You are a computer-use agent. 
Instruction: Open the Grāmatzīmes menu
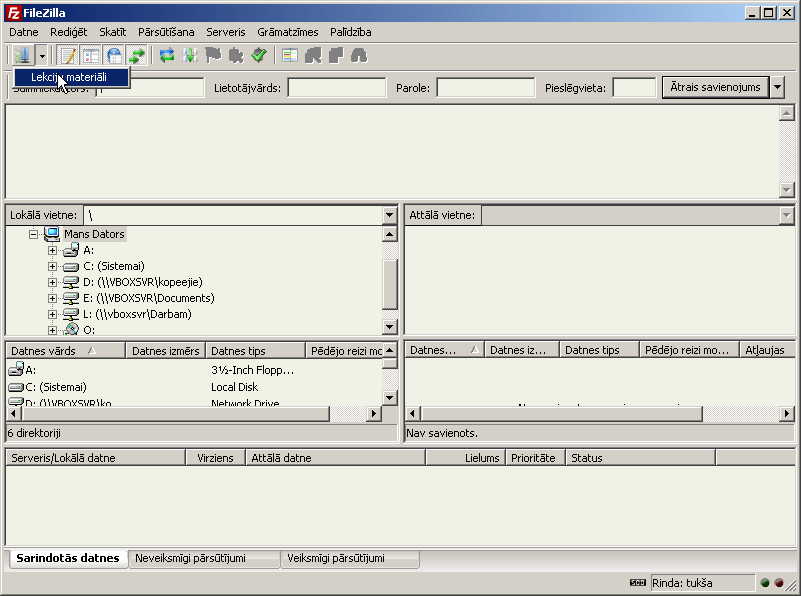click(x=288, y=32)
